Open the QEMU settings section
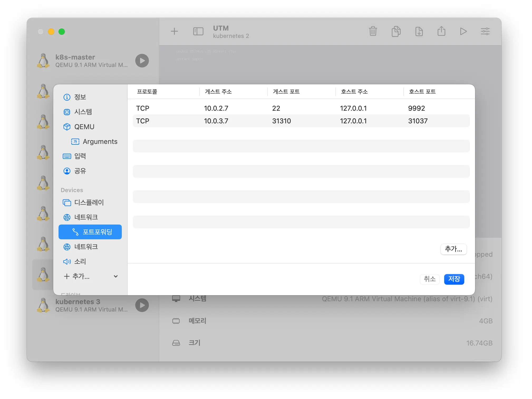532x399 pixels. [84, 127]
